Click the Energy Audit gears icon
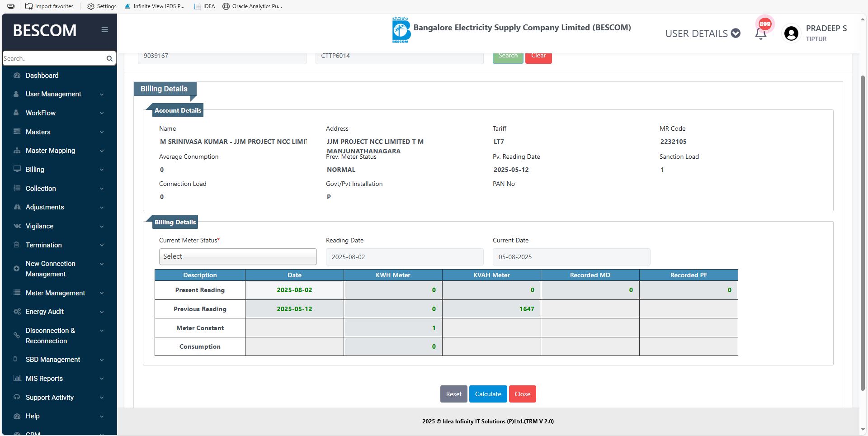Screen dimensions: 868x436 (x=17, y=312)
